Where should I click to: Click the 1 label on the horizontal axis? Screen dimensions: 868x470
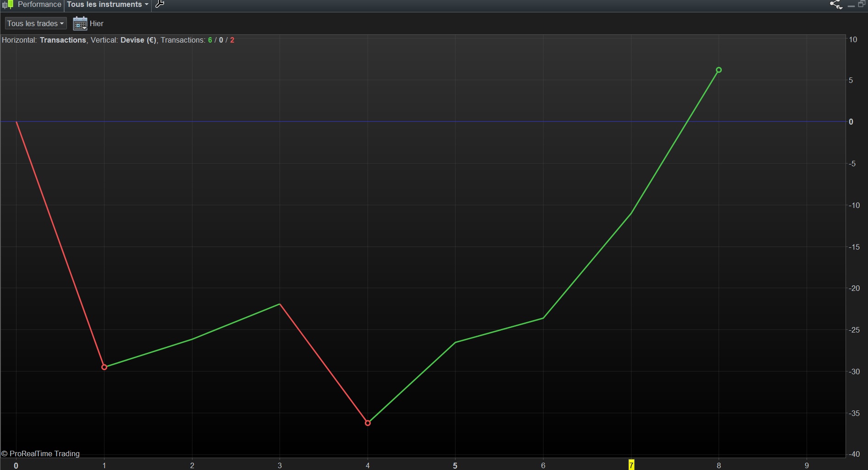(x=104, y=465)
